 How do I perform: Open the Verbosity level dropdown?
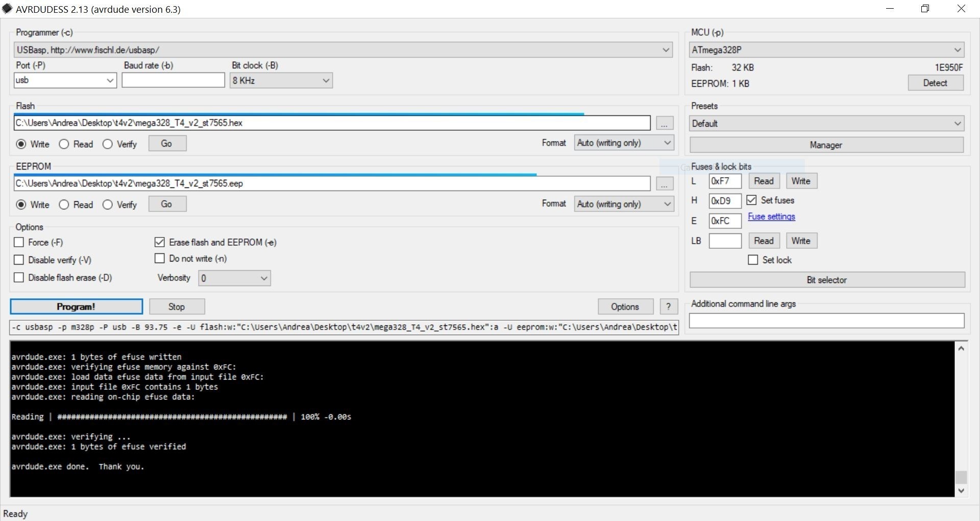(234, 278)
